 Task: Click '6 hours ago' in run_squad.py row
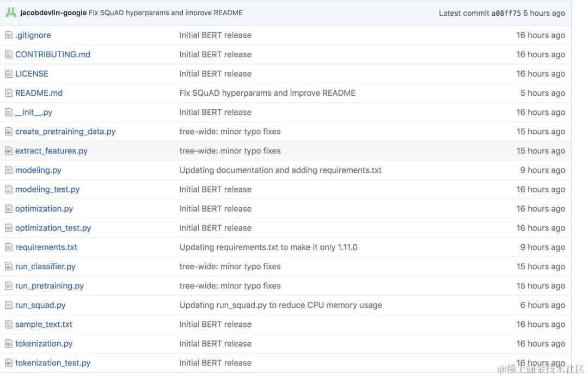pyautogui.click(x=543, y=305)
